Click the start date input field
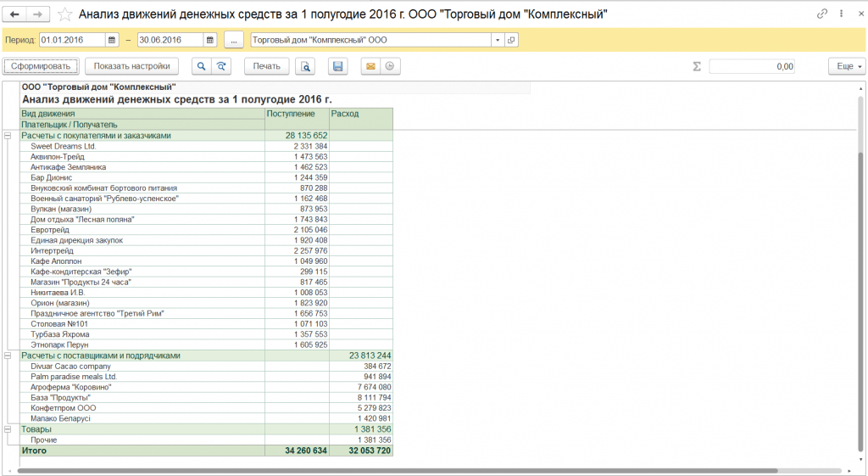 72,40
